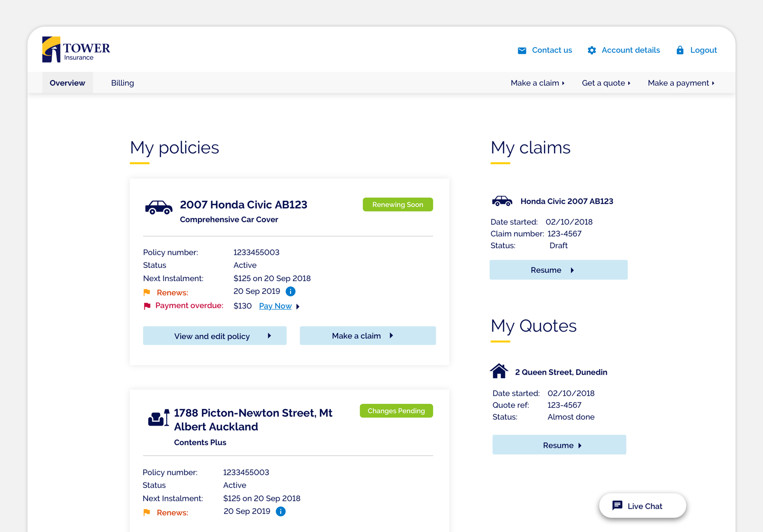
Task: Select the Overview tab
Action: coord(67,83)
